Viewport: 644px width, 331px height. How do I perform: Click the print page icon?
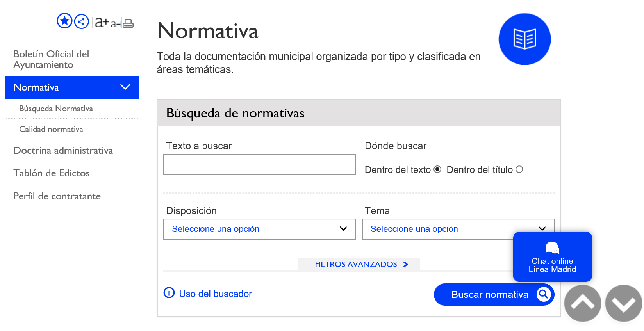tap(128, 23)
